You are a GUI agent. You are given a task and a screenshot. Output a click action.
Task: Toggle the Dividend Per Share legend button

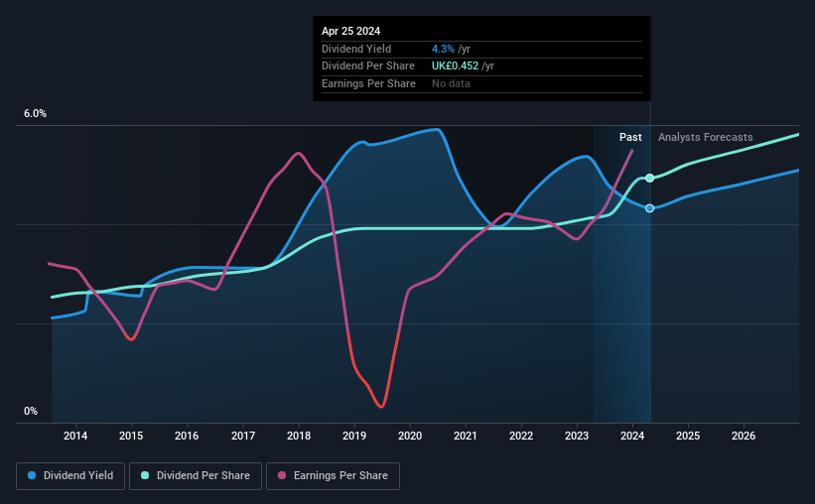coord(196,476)
